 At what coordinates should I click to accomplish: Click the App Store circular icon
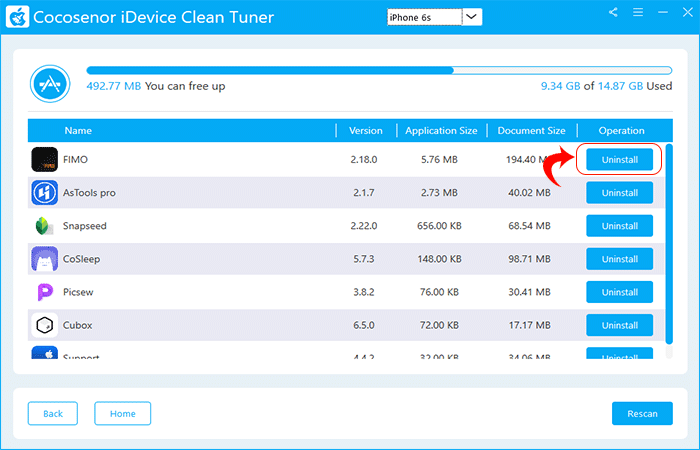[x=50, y=83]
